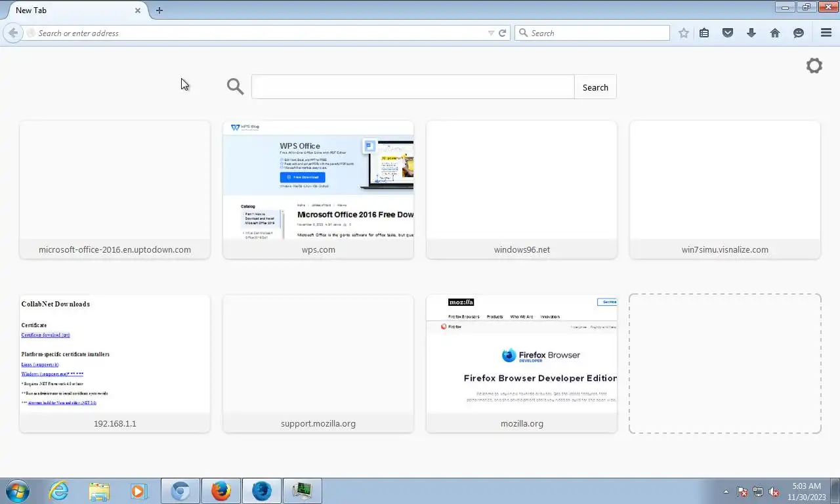Show the downloads panel arrow
The width and height of the screenshot is (840, 504).
pos(751,33)
